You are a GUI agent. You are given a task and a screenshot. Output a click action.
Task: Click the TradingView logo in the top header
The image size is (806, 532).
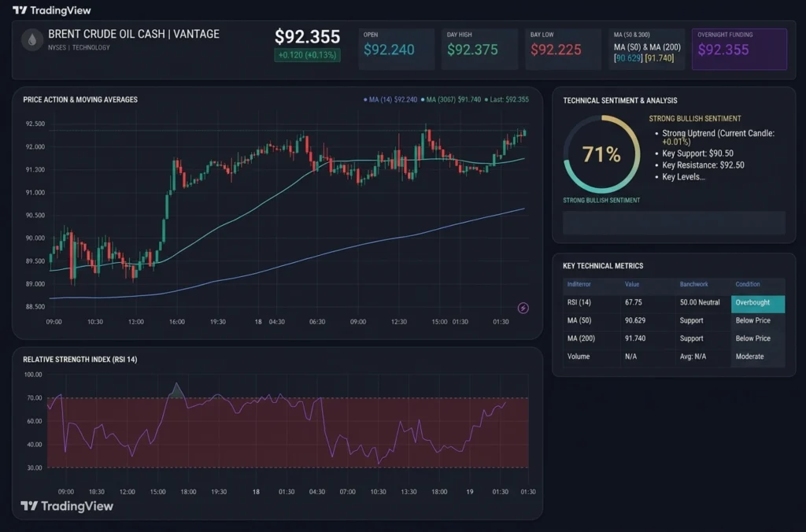(51, 10)
